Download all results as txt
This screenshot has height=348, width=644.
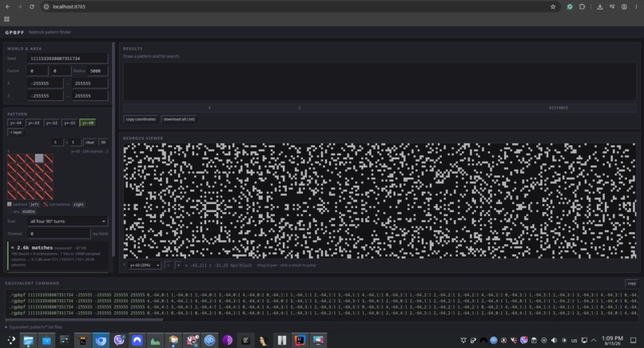point(179,119)
